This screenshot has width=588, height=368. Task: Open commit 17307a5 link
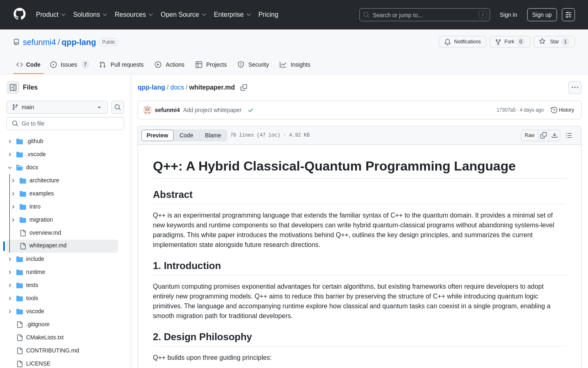(506, 110)
